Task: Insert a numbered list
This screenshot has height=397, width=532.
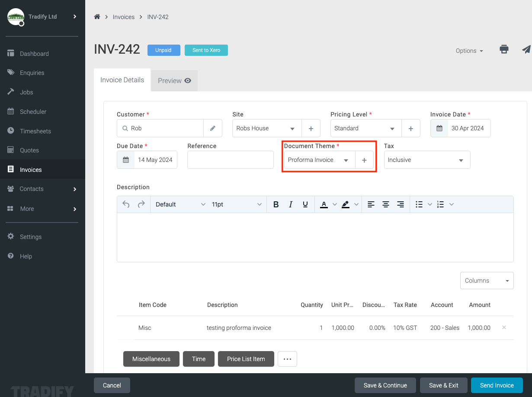Action: point(440,204)
